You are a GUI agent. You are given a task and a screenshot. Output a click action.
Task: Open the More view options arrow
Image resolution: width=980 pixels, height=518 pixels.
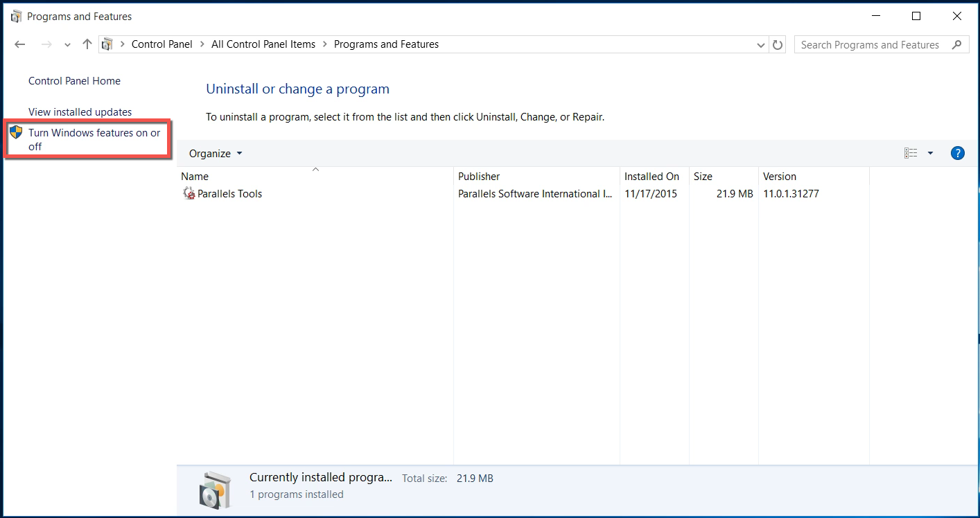point(930,153)
